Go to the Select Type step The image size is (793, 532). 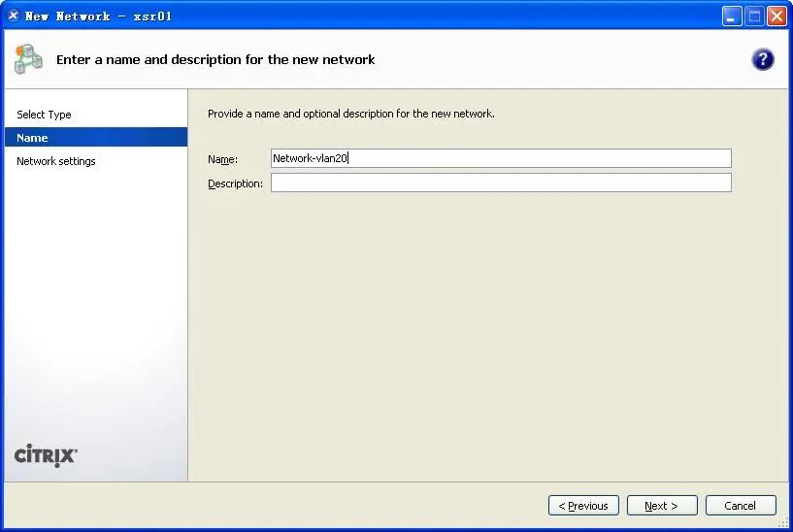pos(44,115)
